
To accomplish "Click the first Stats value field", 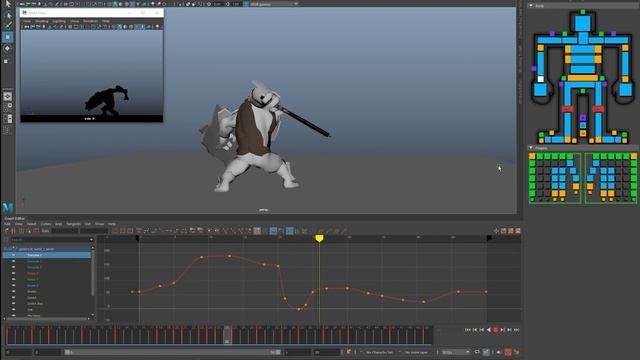I will [64, 231].
